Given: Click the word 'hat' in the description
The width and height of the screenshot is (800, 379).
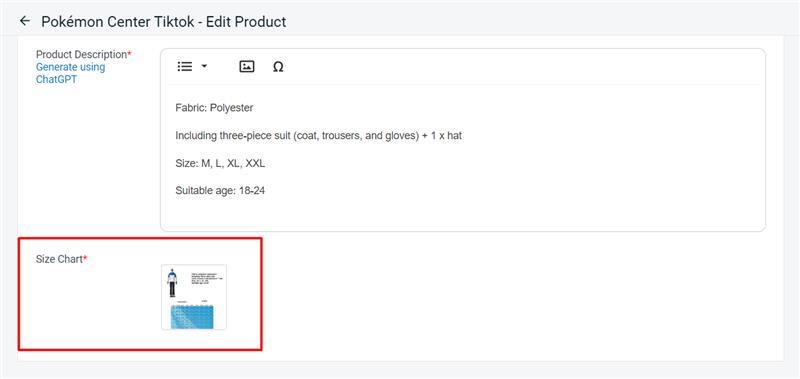Looking at the screenshot, I should pyautogui.click(x=455, y=136).
